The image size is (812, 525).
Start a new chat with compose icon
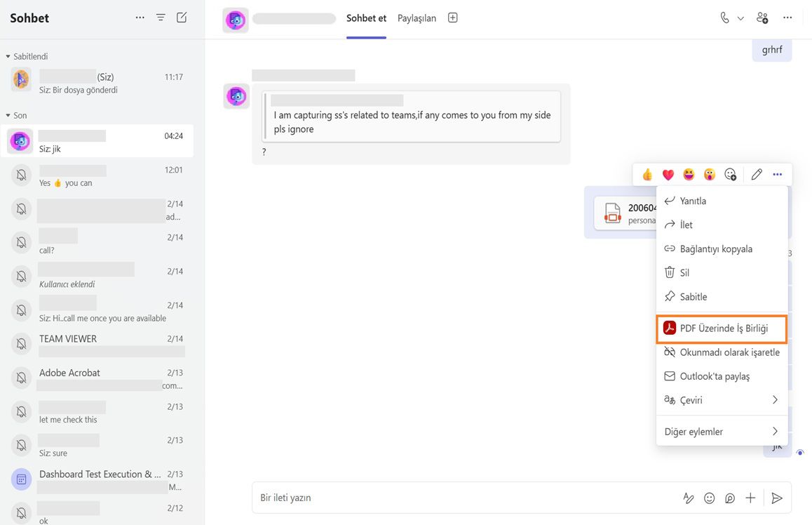pos(182,17)
